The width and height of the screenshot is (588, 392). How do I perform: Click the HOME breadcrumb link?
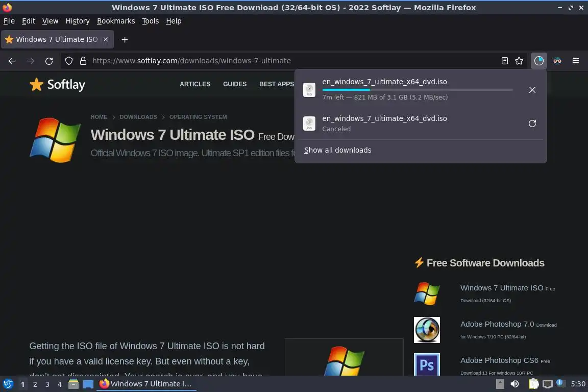99,117
